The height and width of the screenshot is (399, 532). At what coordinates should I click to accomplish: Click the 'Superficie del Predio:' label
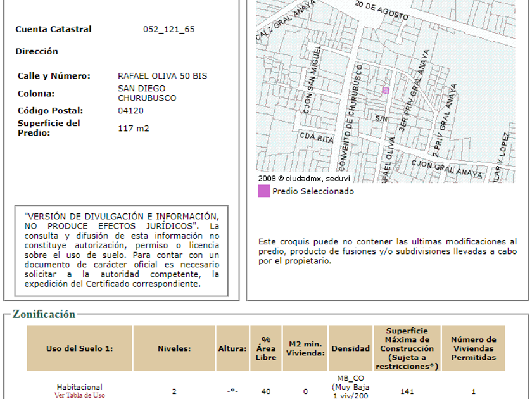pos(49,128)
